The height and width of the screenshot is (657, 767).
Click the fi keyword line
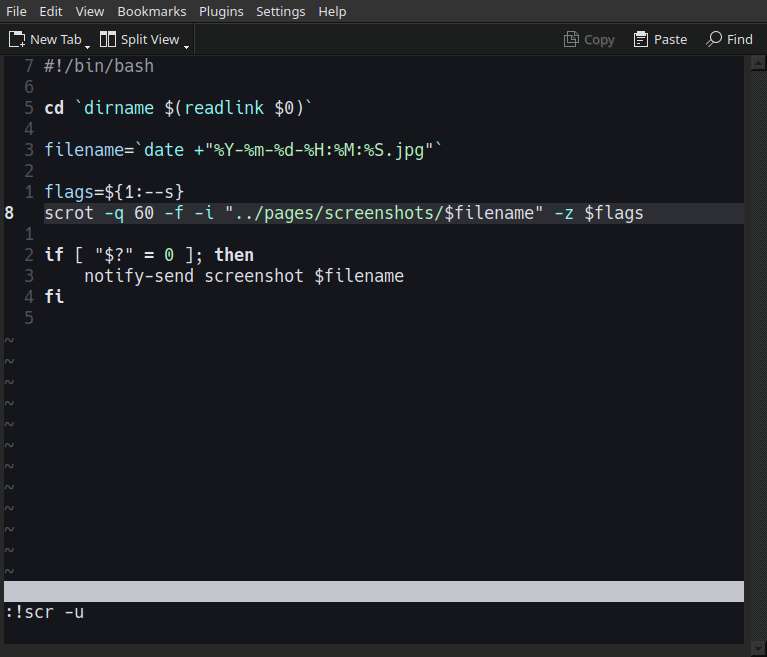54,296
